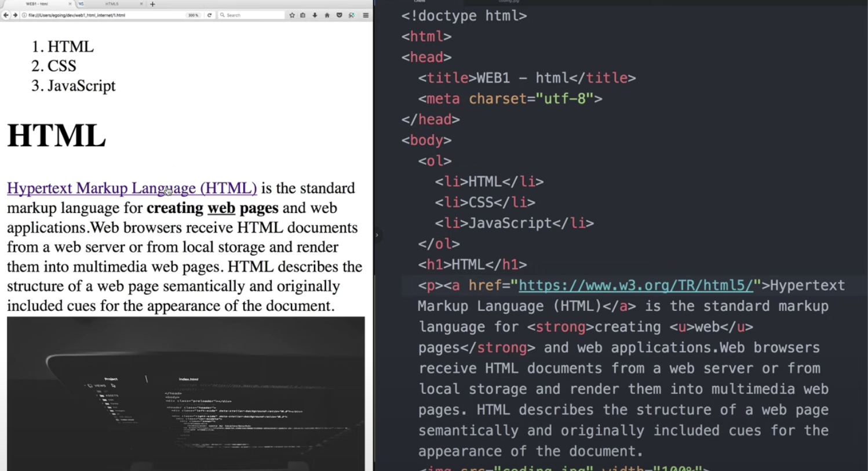
Task: Open the Hypertext Markup Language (HTML) link
Action: 132,188
